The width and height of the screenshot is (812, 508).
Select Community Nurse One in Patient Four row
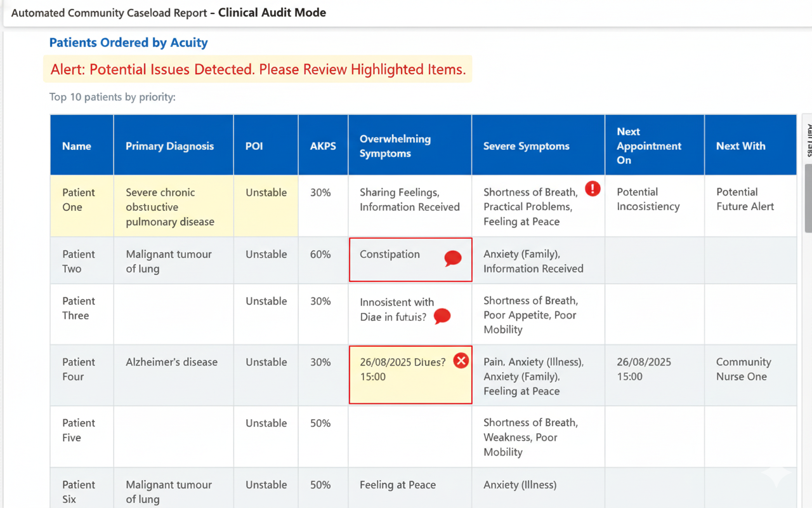coord(743,369)
